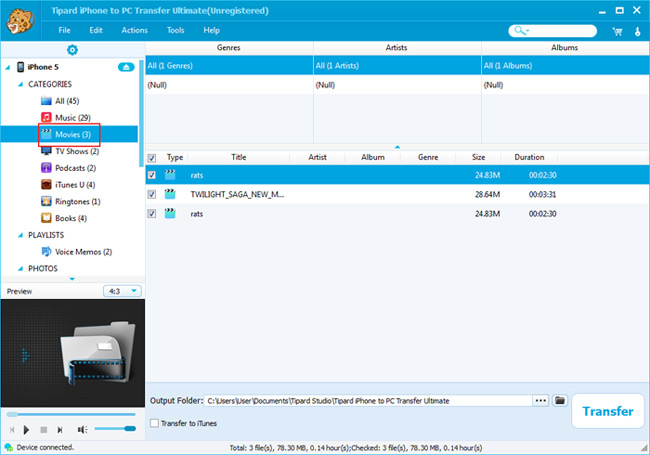Viewport: 650px width, 455px height.
Task: Uncheck the TWILIGHT_SAGA_NEW_M... file checkbox
Action: 152,194
